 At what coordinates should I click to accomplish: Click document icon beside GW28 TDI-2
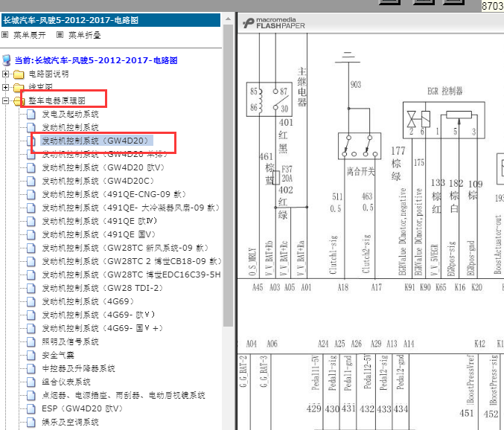coord(31,288)
